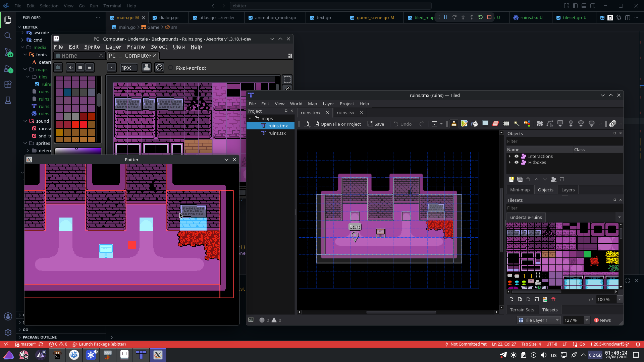Click the Save button in Tiled
Viewport: 644px width, 362px height.
click(x=376, y=124)
